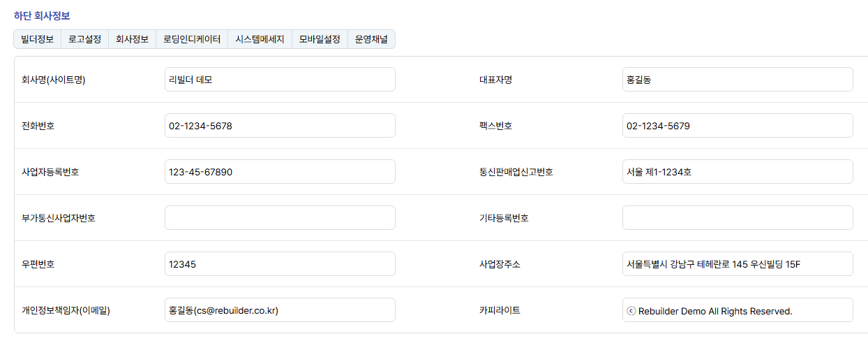The height and width of the screenshot is (341, 868).
Task: Focus the 카피라이트 text field
Action: click(738, 310)
